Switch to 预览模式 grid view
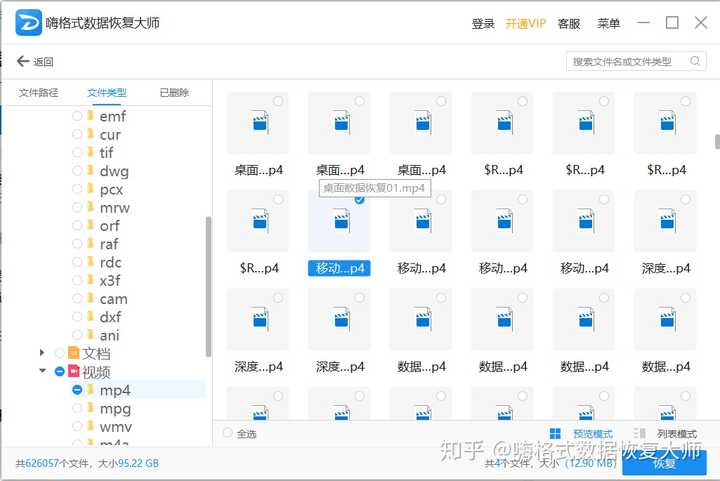This screenshot has height=481, width=720. tap(581, 433)
